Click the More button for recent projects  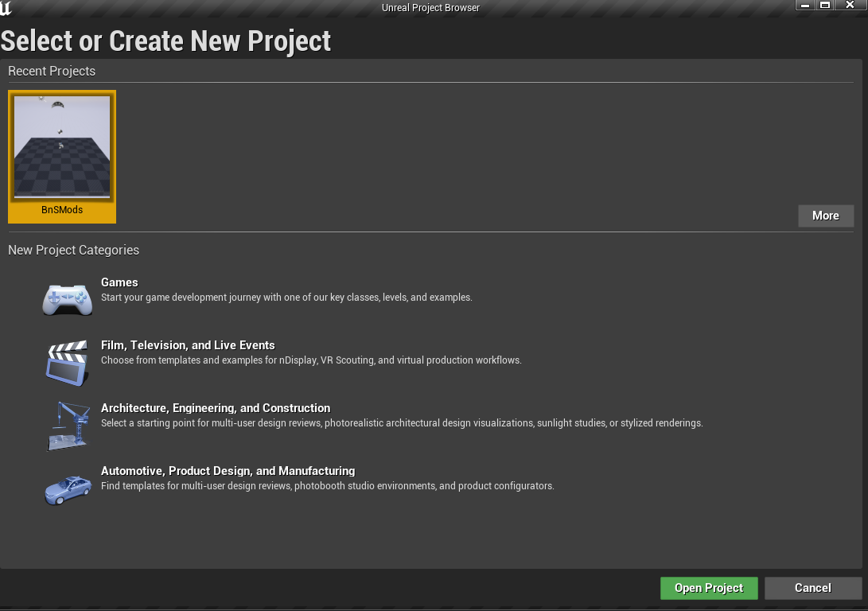(x=825, y=216)
